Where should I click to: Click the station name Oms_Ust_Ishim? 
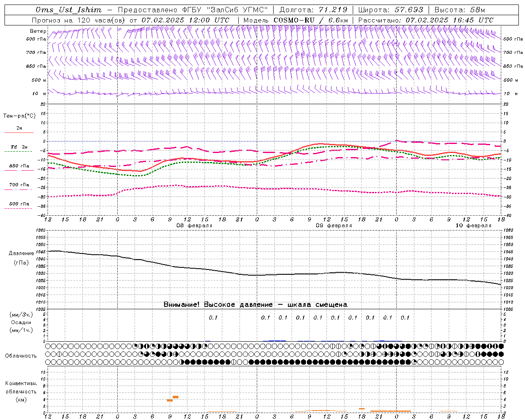pyautogui.click(x=68, y=10)
